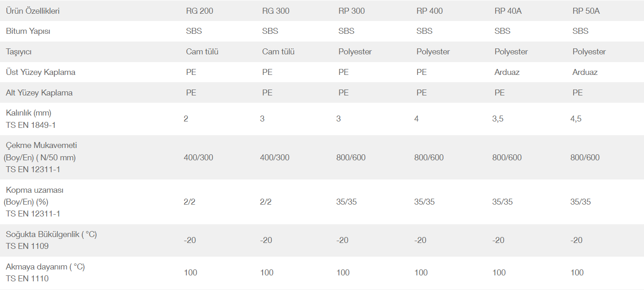The height and width of the screenshot is (290, 644).
Task: Select 2/2 elongation under RG 200
Action: click(x=189, y=202)
